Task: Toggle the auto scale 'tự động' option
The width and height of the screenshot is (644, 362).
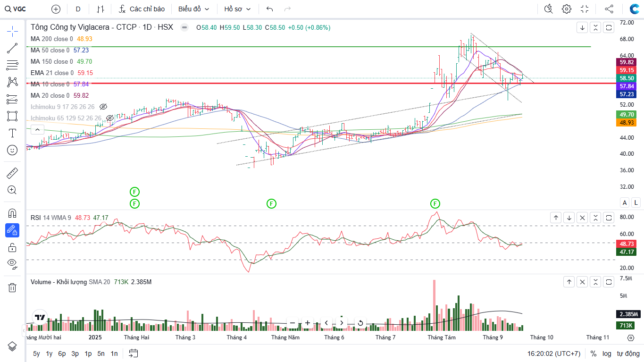Action: pyautogui.click(x=628, y=354)
